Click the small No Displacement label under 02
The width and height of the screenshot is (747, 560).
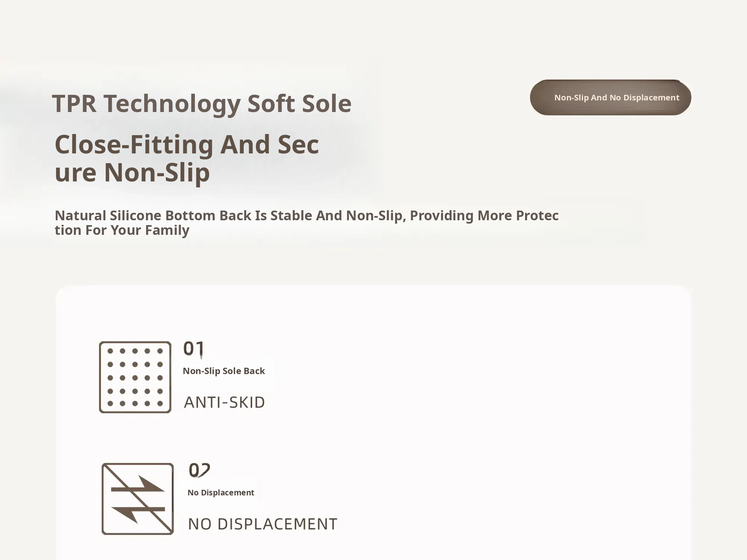tap(221, 492)
